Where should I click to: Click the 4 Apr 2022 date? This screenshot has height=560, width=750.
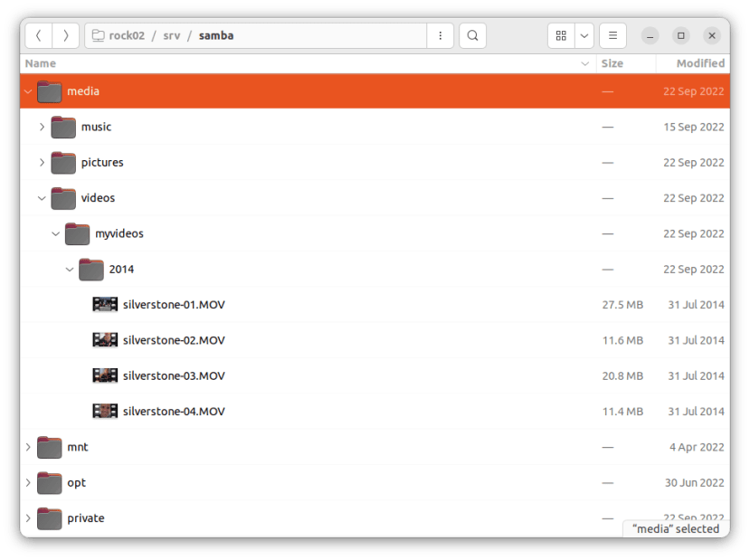[697, 447]
